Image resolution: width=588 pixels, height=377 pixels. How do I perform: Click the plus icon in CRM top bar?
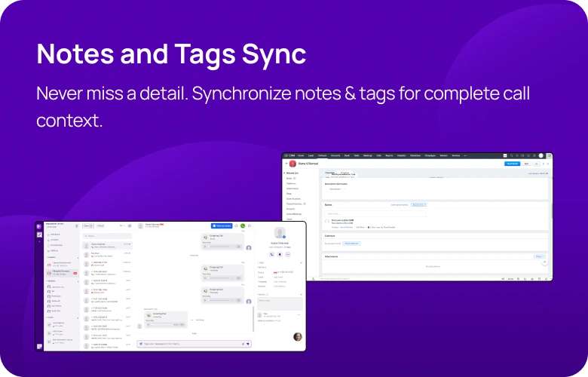click(505, 155)
